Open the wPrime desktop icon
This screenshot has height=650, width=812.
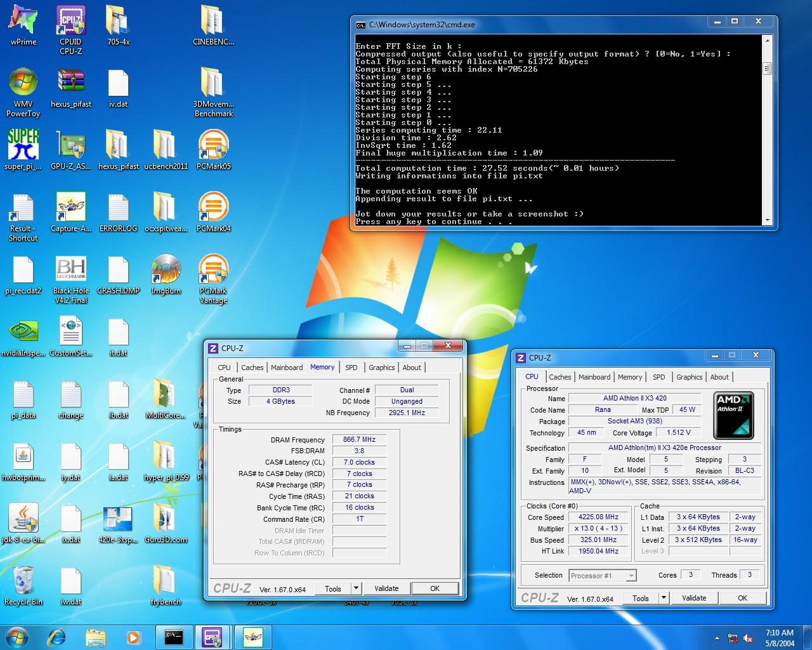click(x=23, y=25)
